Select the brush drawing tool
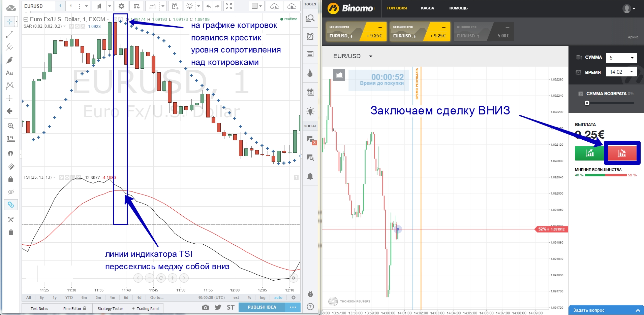The image size is (644, 315). click(x=9, y=60)
